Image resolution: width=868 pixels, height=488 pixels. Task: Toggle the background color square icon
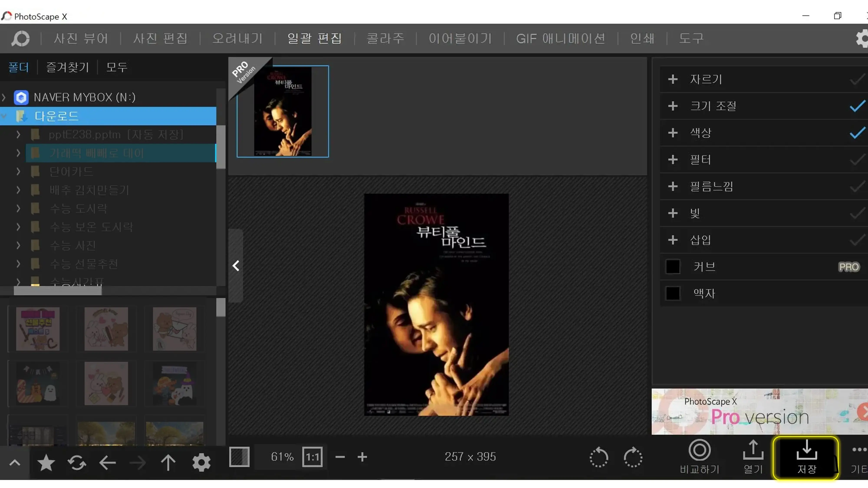coord(239,457)
